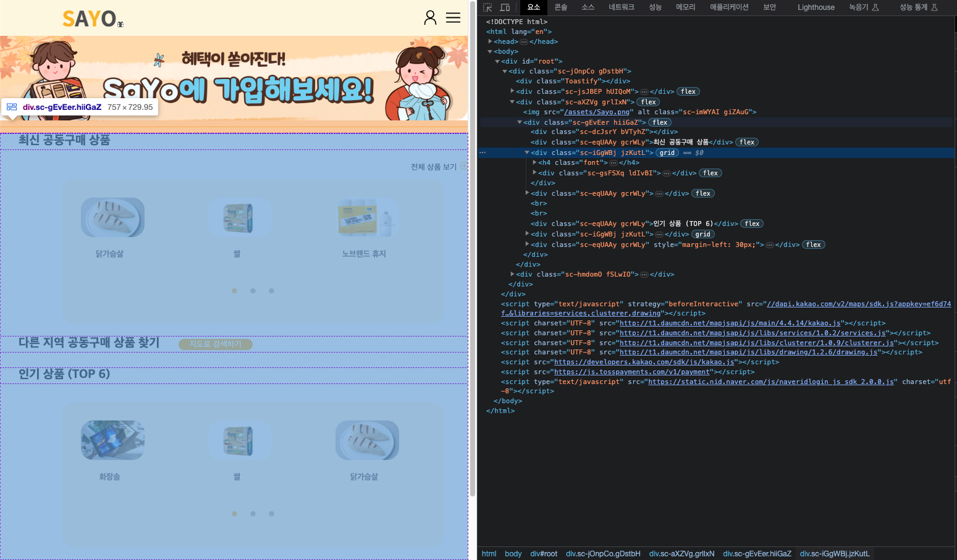Open the 보안 tab

pos(770,7)
